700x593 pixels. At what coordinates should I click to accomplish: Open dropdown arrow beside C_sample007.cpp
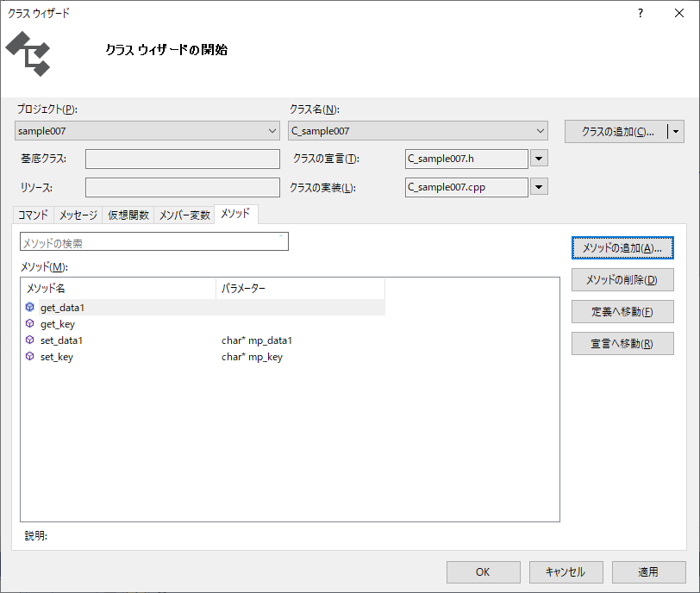click(539, 187)
